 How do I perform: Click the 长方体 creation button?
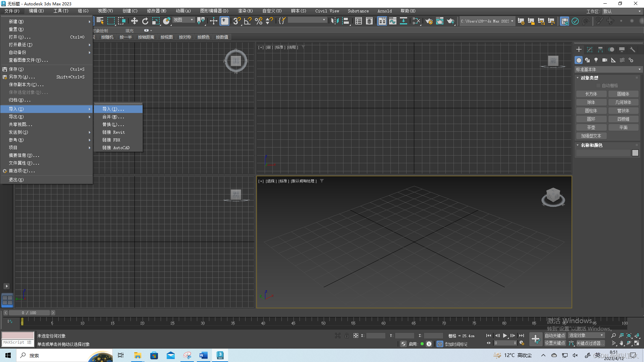(x=591, y=94)
